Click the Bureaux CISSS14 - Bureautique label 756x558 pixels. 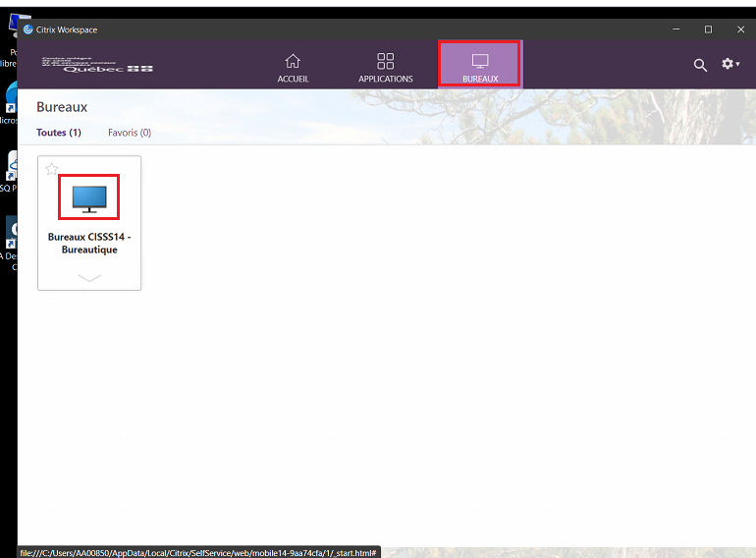(x=89, y=243)
